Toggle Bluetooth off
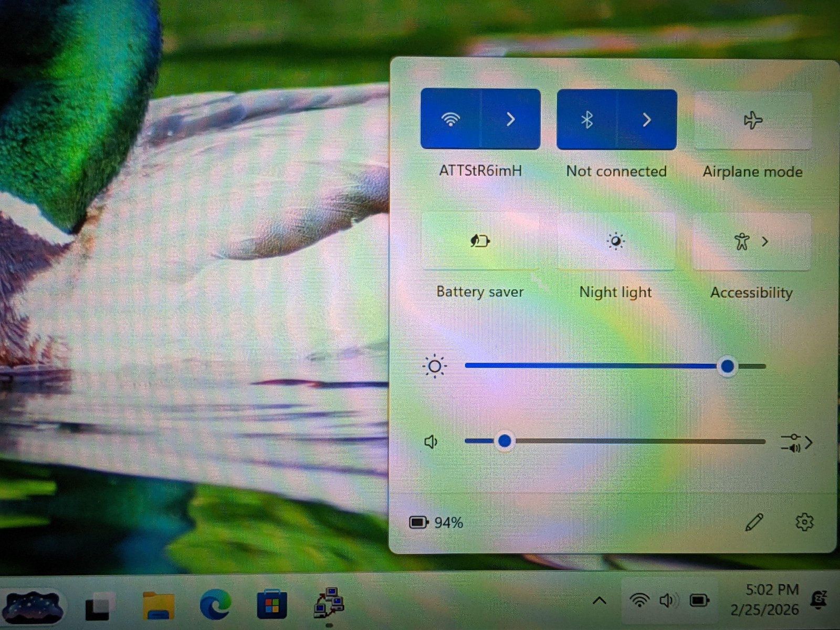The image size is (840, 630). click(x=586, y=120)
